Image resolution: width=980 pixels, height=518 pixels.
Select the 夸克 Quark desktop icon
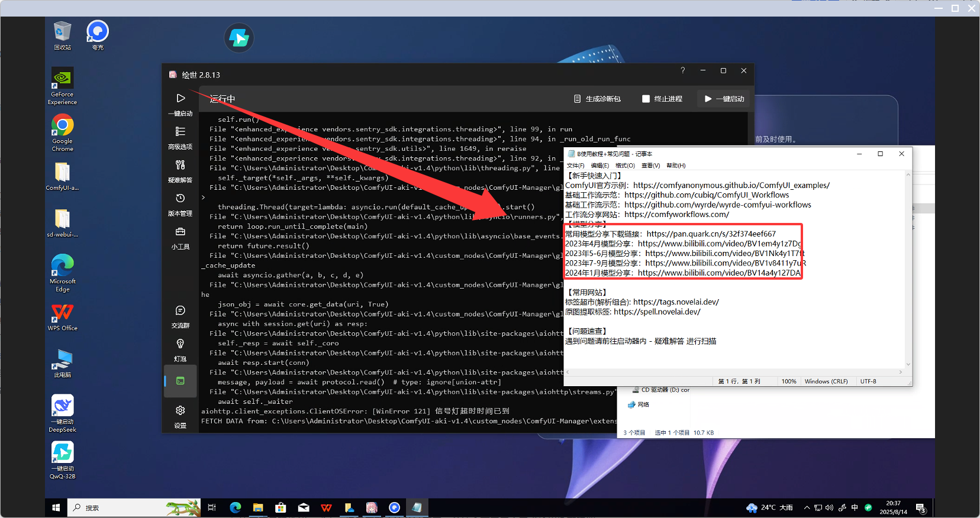[98, 35]
